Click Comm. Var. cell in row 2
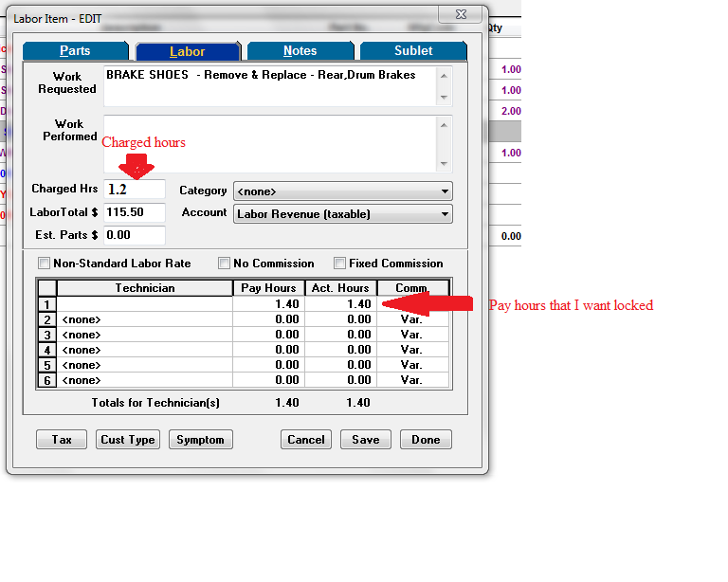 [x=412, y=319]
